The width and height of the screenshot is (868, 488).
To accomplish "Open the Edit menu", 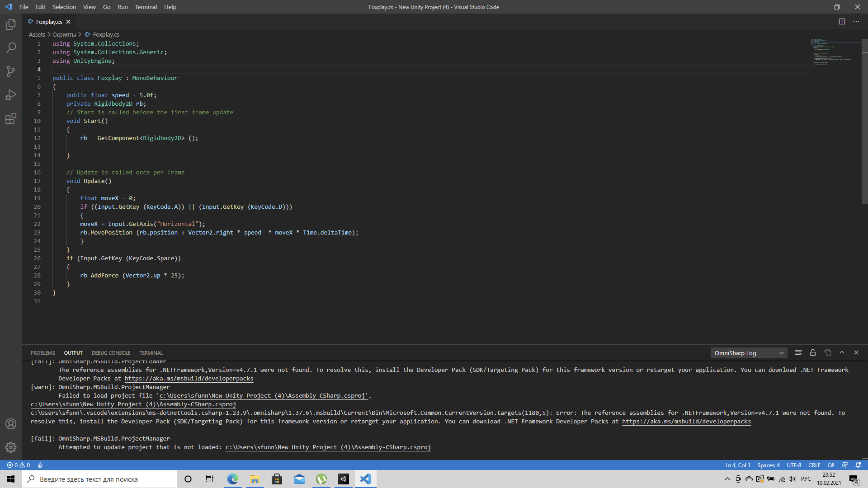I will coord(40,7).
